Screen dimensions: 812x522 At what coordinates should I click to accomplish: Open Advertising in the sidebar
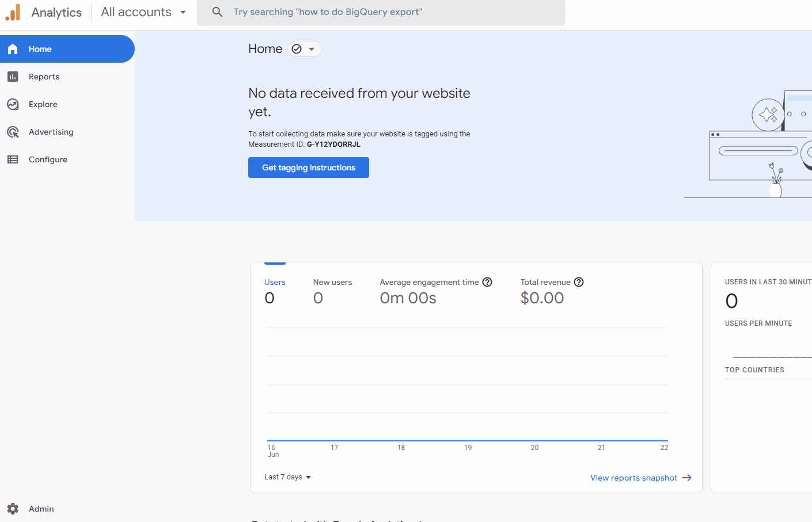(67, 132)
